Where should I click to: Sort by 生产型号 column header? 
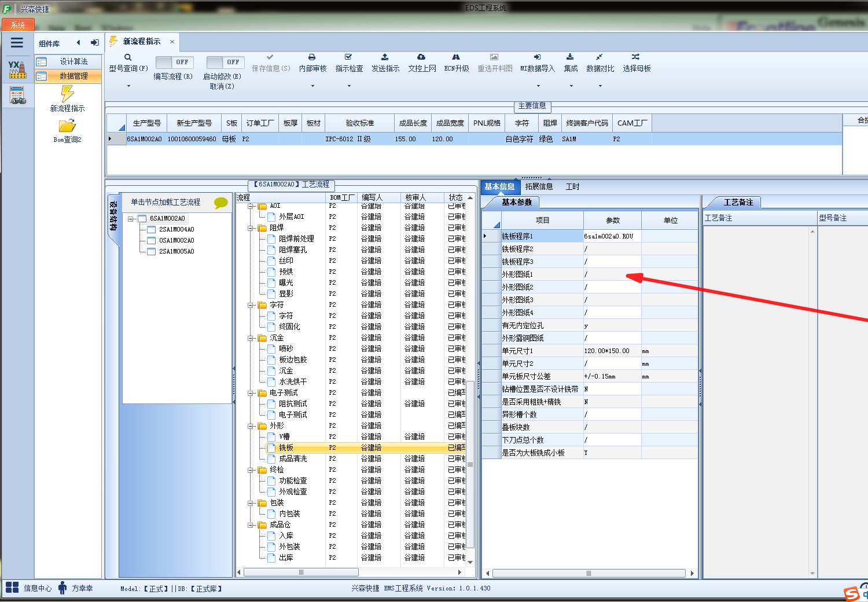tap(146, 123)
